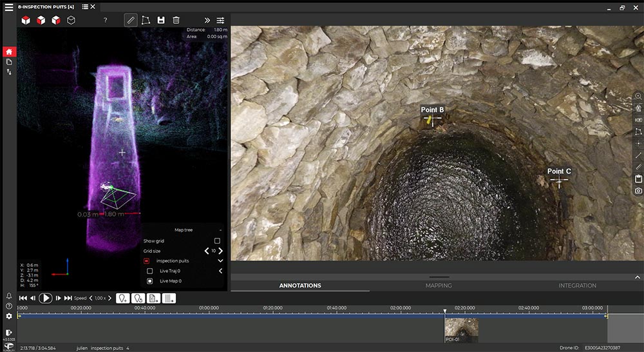
Task: Open the INTEGRATION tab
Action: tap(577, 286)
